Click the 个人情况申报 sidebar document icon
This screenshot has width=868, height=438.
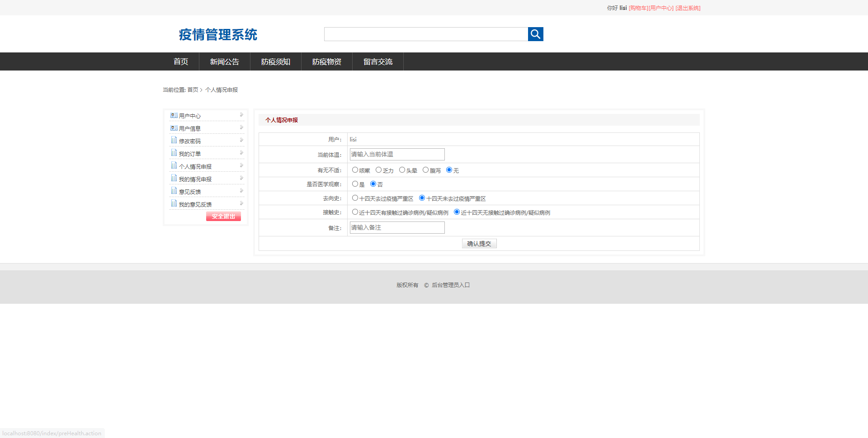174,165
